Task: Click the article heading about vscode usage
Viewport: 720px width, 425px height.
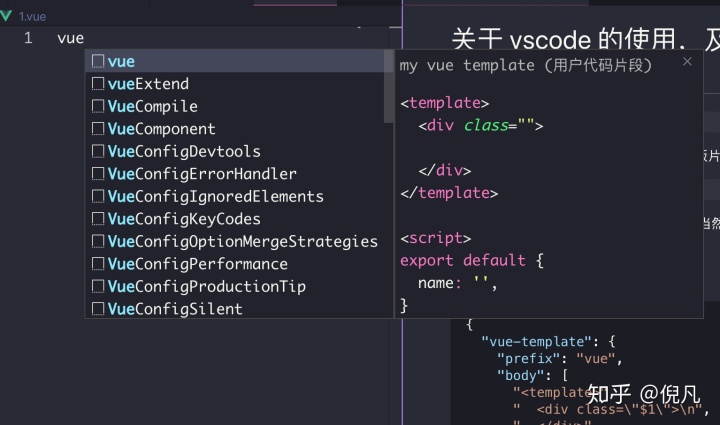Action: [x=585, y=39]
